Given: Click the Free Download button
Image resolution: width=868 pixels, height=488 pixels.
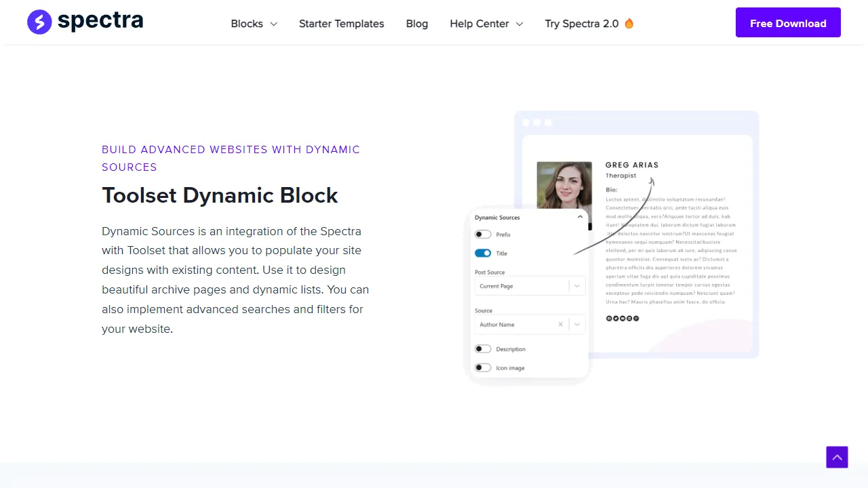Looking at the screenshot, I should coord(788,22).
